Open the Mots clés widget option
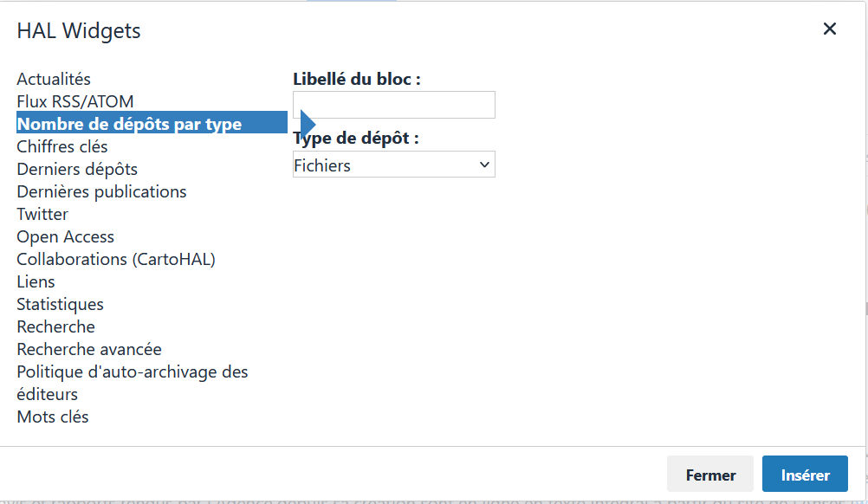 pyautogui.click(x=53, y=417)
